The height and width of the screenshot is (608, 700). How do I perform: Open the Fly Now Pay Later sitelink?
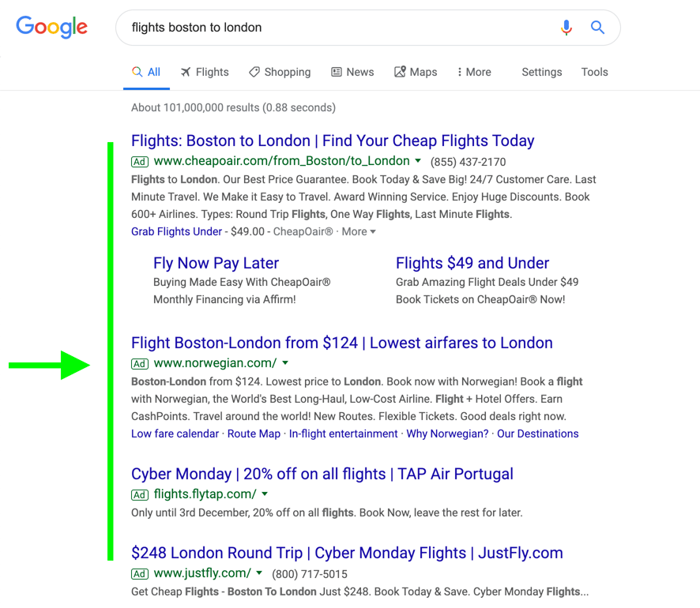coord(216,263)
